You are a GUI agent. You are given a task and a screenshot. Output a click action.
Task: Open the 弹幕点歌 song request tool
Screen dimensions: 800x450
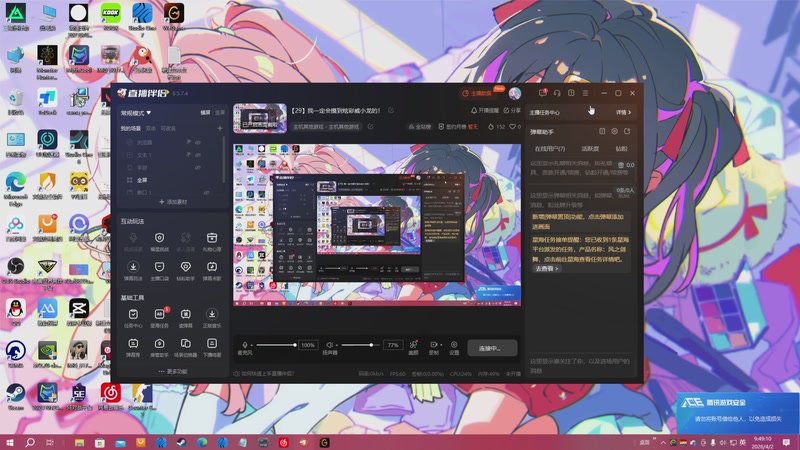point(212,267)
